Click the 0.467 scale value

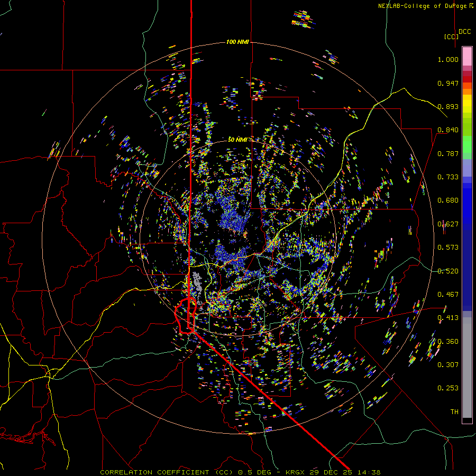(448, 295)
